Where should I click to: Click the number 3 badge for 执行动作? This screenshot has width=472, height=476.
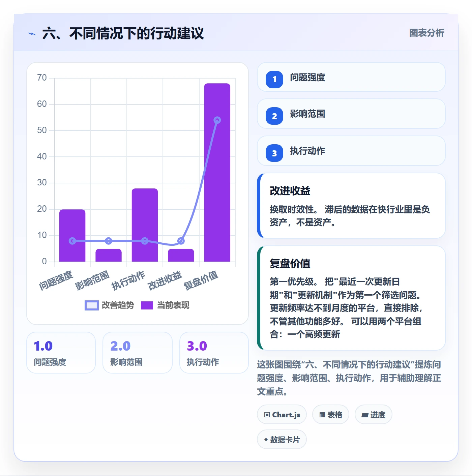(274, 153)
